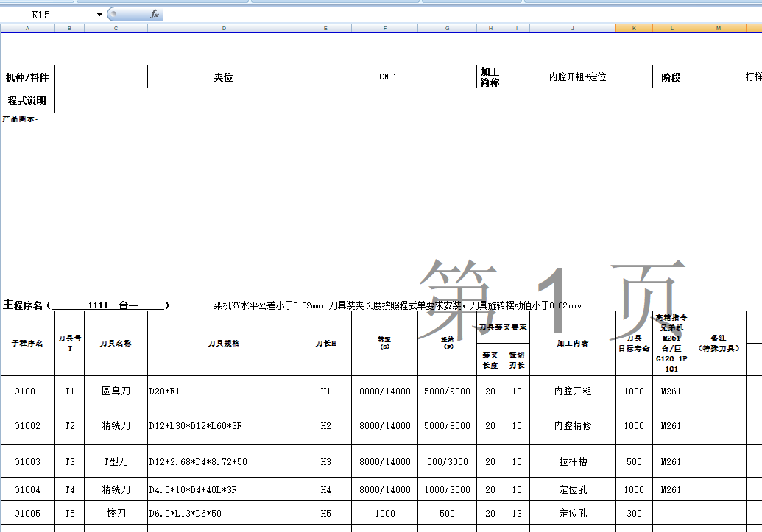Click the 子程序名 header cell
This screenshot has width=762, height=532.
28,343
